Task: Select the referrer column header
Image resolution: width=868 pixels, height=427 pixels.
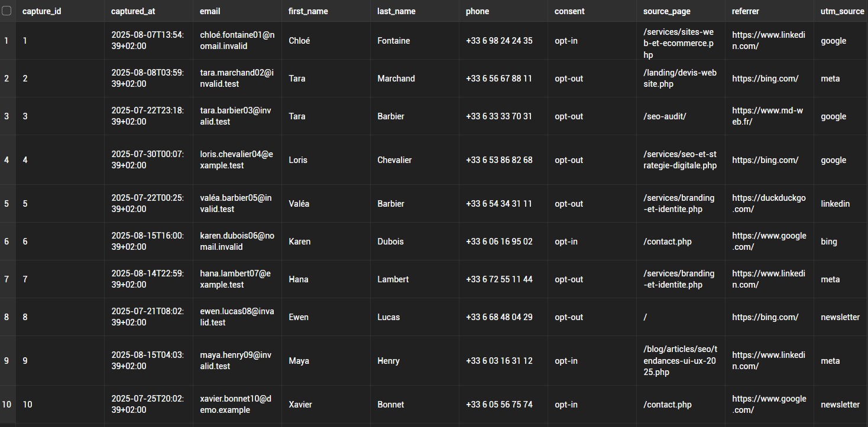Action: point(746,11)
